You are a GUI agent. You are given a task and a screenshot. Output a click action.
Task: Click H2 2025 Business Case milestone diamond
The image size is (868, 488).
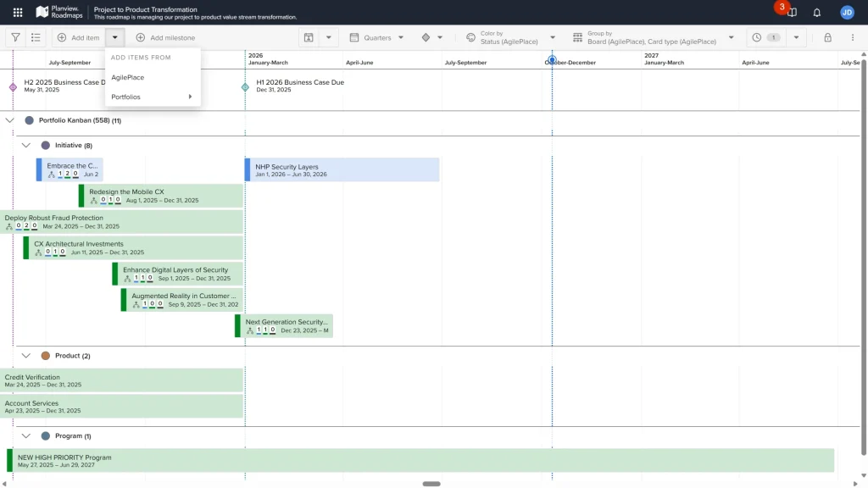14,87
